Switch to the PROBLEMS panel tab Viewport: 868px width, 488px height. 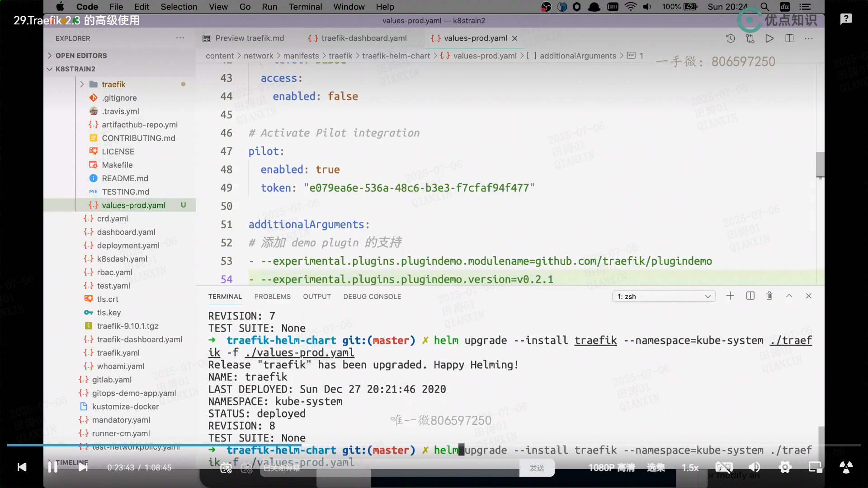(x=272, y=296)
